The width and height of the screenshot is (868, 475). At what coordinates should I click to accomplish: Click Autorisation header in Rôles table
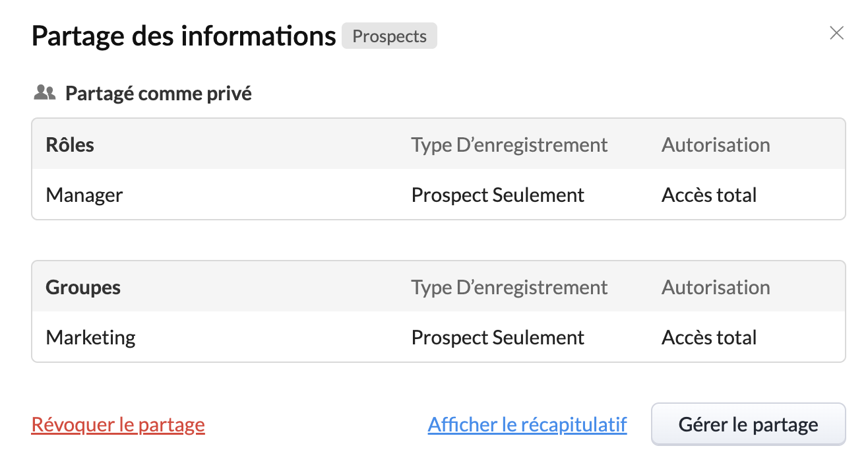pos(715,144)
